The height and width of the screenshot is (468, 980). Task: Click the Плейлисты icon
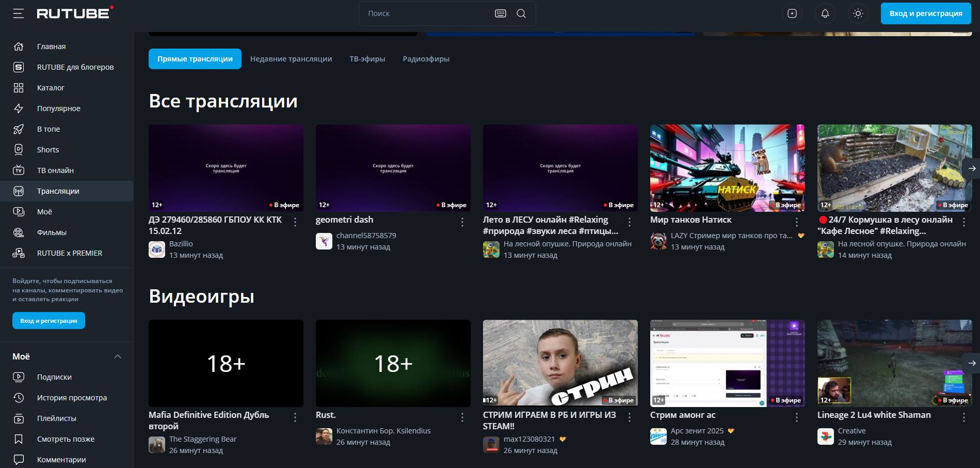(19, 418)
